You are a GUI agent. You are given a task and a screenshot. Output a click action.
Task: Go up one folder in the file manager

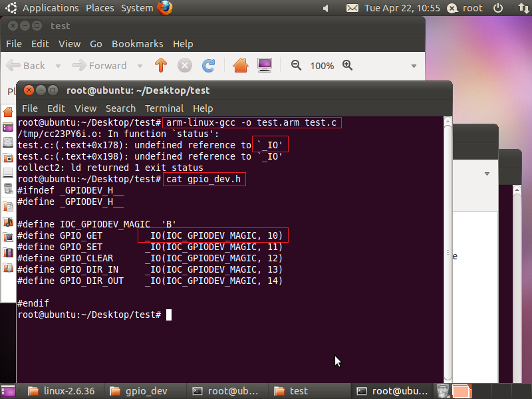coord(161,65)
